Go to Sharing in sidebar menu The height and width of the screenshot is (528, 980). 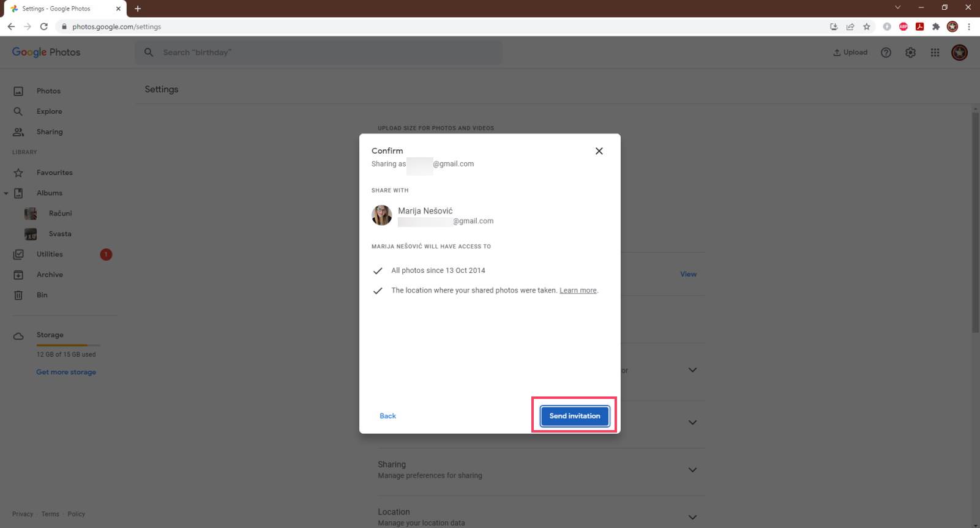click(x=49, y=132)
